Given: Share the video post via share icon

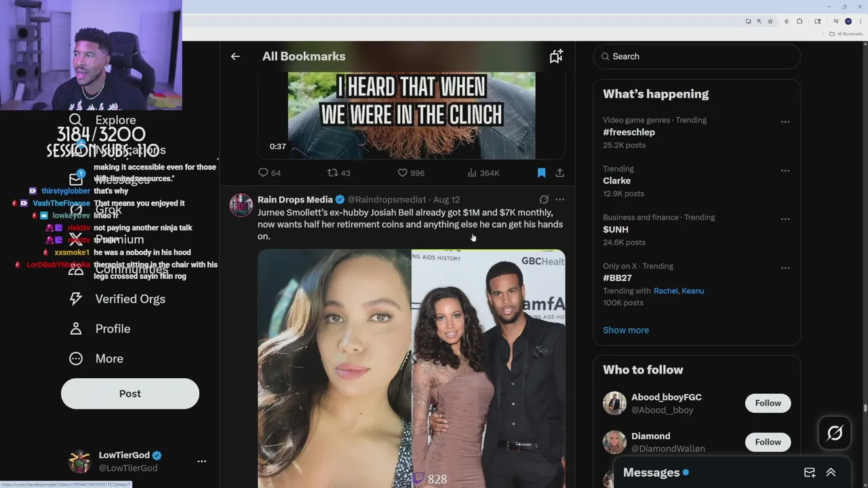Looking at the screenshot, I should [x=559, y=173].
